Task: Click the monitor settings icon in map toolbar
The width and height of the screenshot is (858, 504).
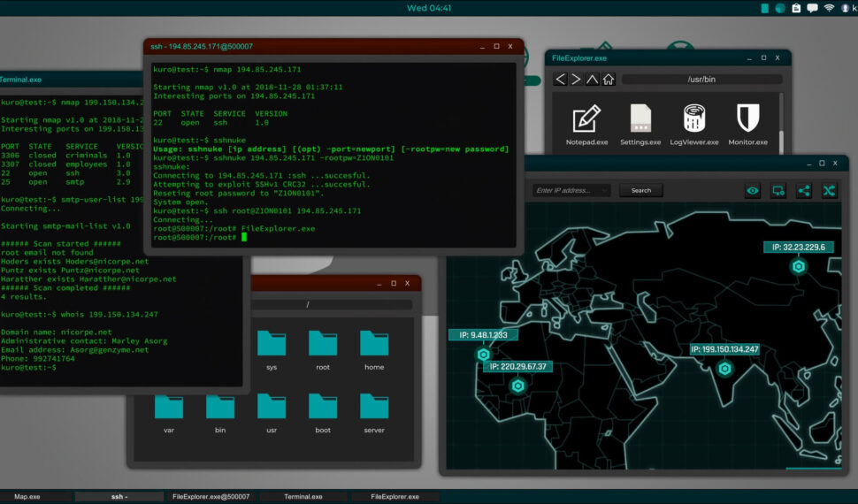Action: tap(778, 190)
